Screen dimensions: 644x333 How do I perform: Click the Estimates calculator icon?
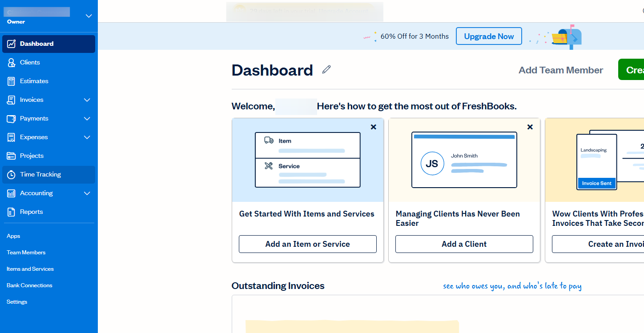(x=12, y=81)
